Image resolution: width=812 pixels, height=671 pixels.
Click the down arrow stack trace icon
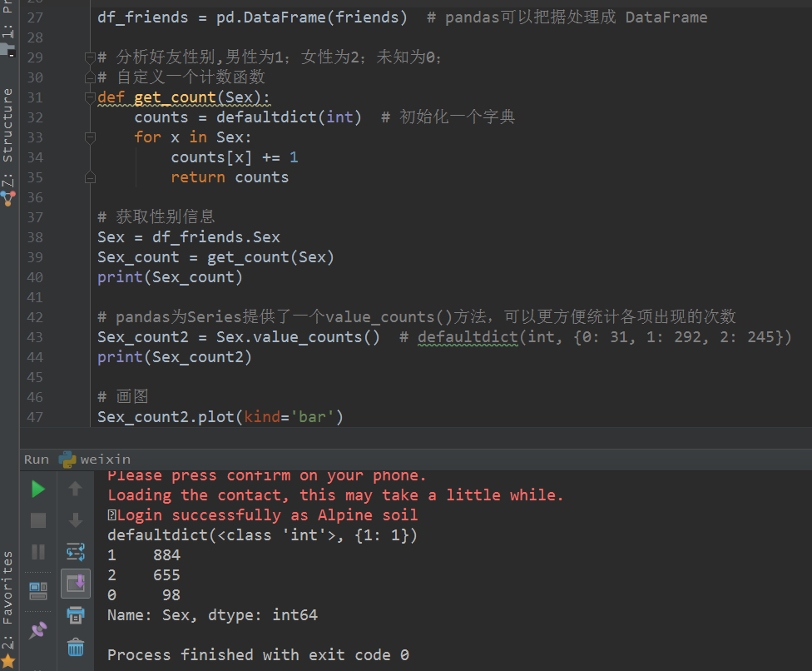click(76, 520)
